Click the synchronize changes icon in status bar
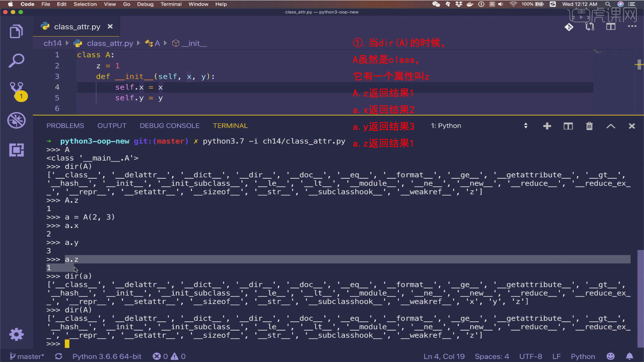This screenshot has height=362, width=644. click(x=58, y=356)
